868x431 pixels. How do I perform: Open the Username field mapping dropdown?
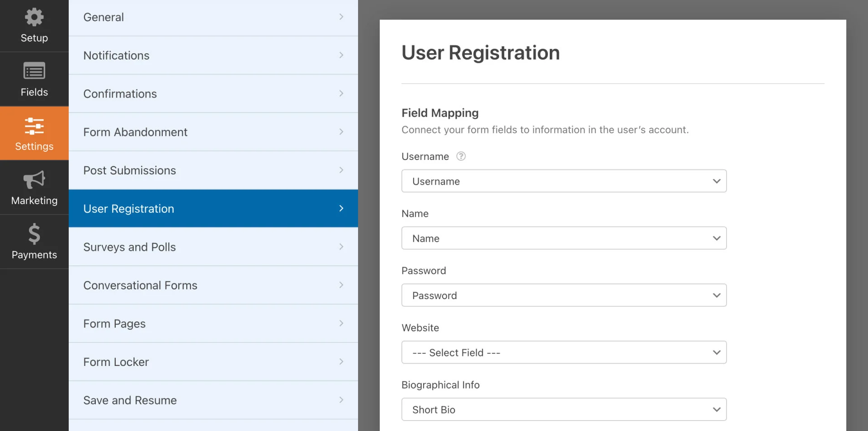(x=564, y=181)
